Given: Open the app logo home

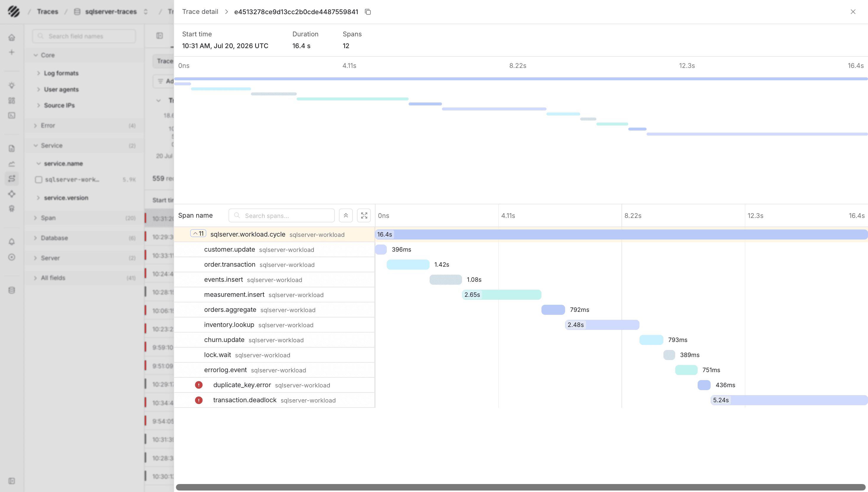Looking at the screenshot, I should pos(14,12).
